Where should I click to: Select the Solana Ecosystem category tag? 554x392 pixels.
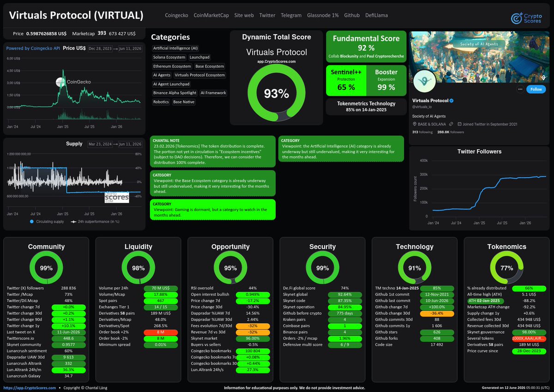click(x=169, y=57)
